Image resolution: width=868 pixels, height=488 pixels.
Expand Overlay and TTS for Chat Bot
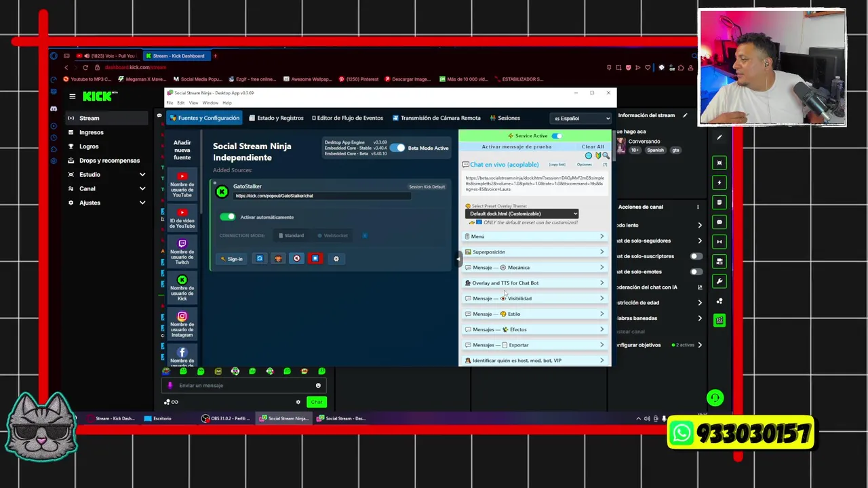pyautogui.click(x=534, y=283)
